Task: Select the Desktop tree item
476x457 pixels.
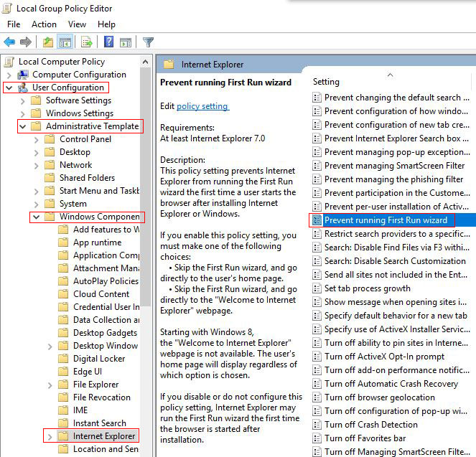Action: (75, 152)
